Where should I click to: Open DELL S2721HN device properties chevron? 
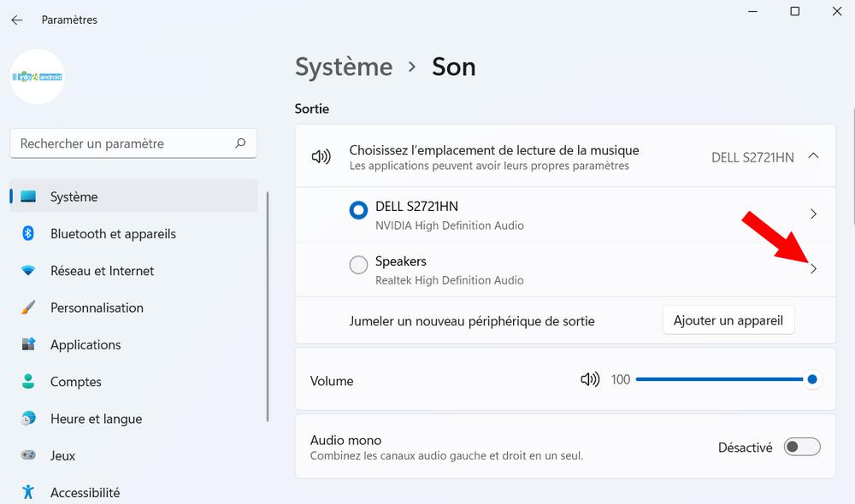coord(813,214)
